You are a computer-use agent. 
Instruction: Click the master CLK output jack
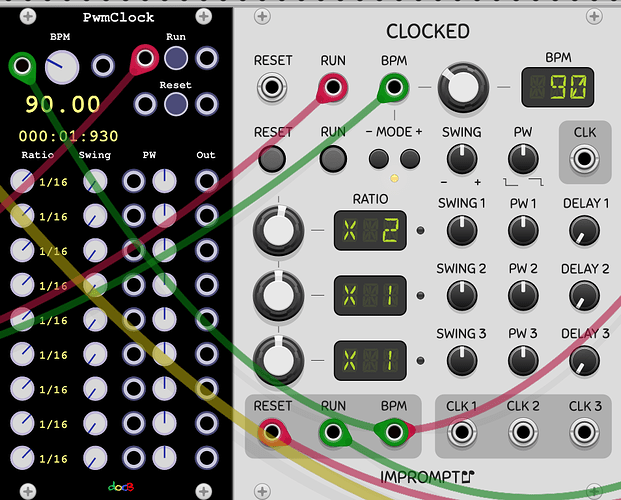click(585, 159)
